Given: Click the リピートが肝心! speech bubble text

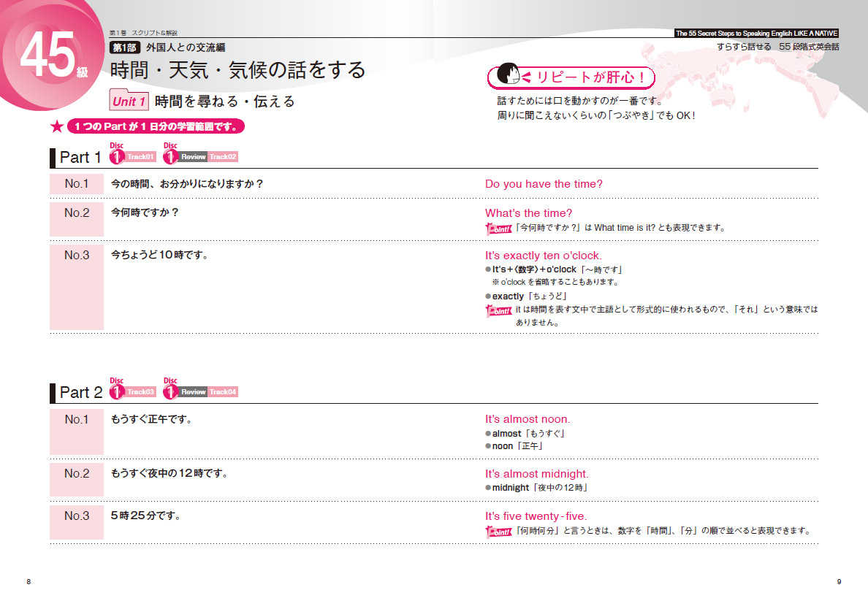Looking at the screenshot, I should click(590, 77).
